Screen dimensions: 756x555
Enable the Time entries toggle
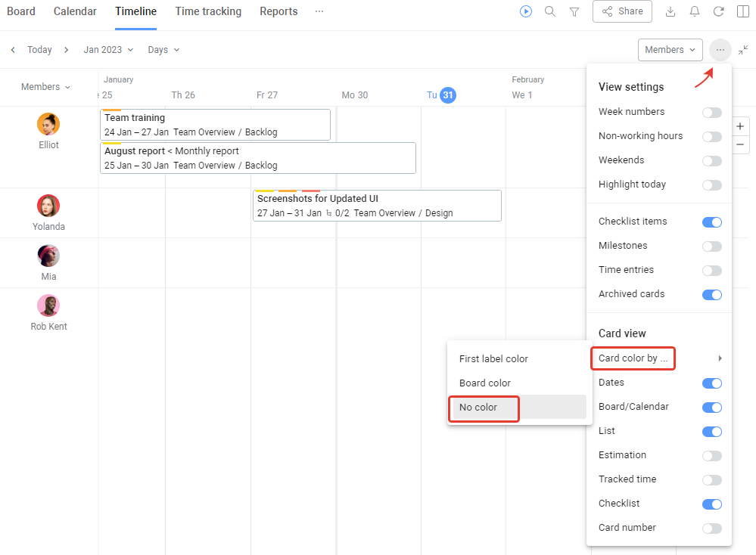[711, 270]
